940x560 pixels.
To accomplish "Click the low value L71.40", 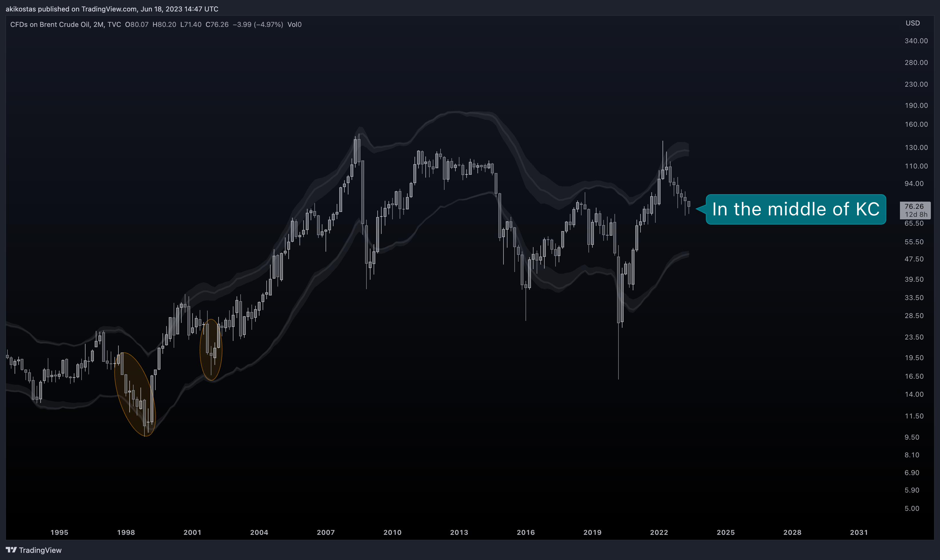I will tap(191, 25).
